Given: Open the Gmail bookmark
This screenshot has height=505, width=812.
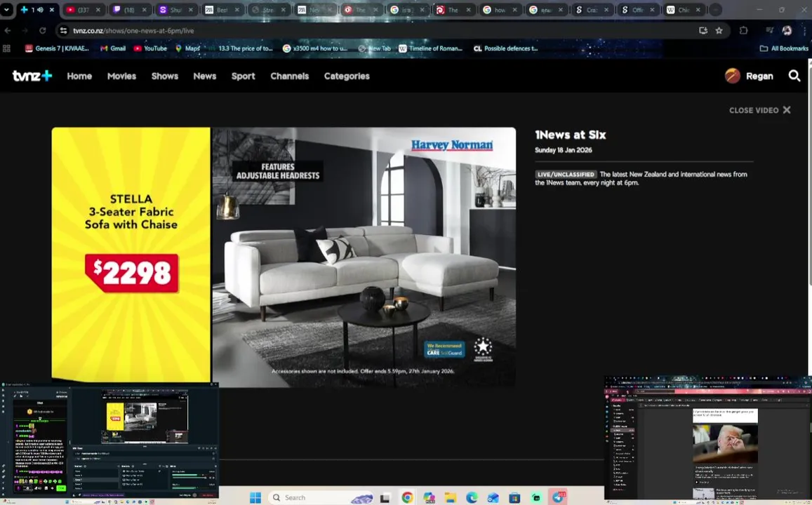Looking at the screenshot, I should click(113, 48).
